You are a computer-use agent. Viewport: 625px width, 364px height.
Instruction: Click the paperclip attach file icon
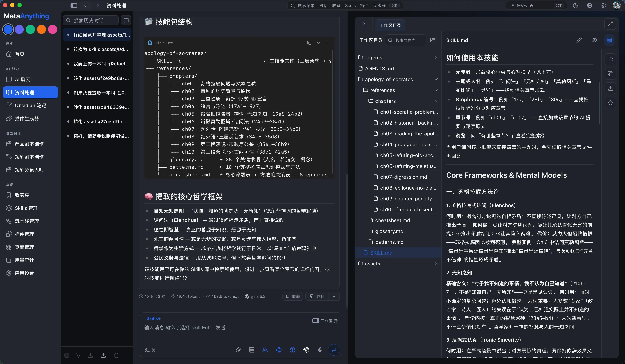tap(238, 350)
